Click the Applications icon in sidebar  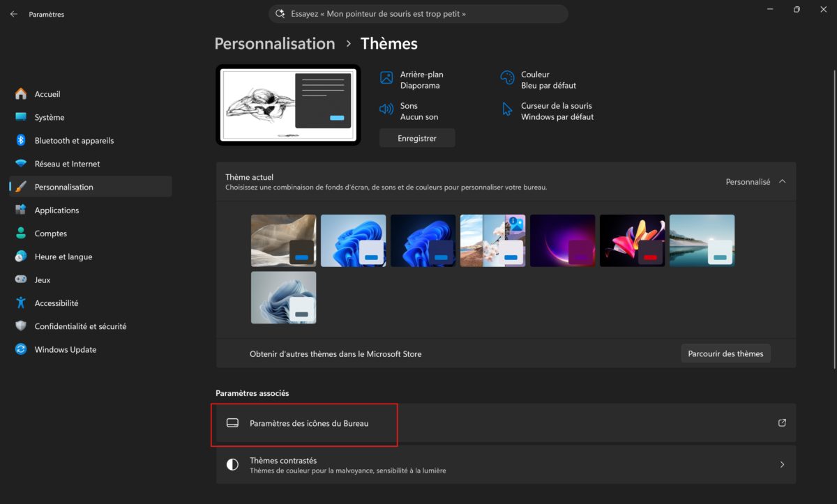[21, 210]
